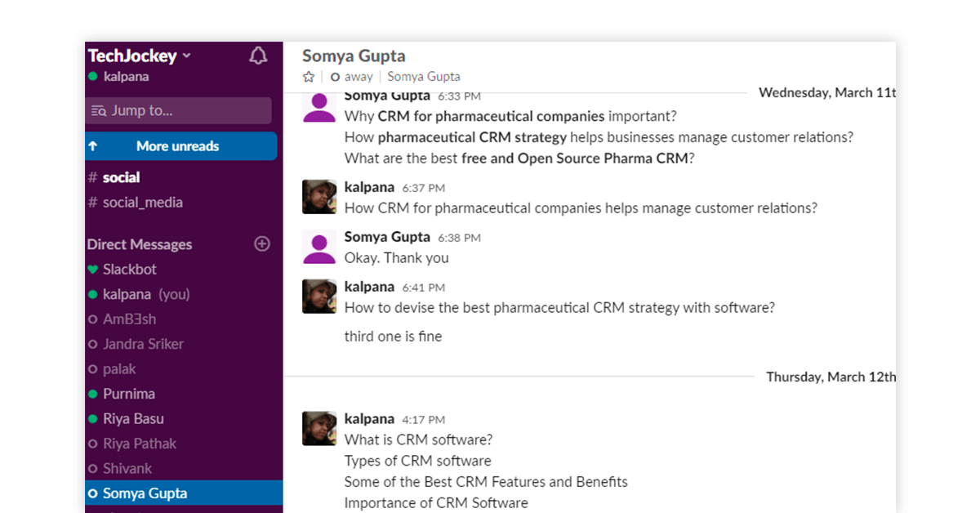Screen dimensions: 980x513
Task: Click the message "third one is fine"
Action: point(393,336)
